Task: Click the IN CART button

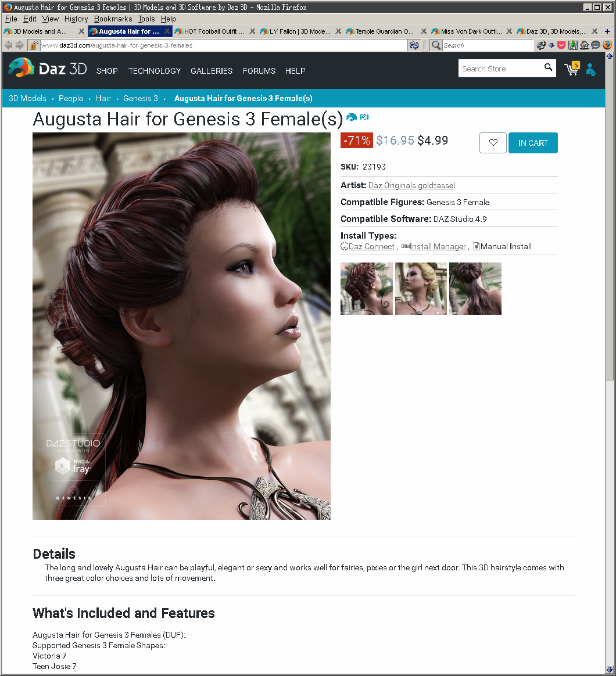Action: click(533, 143)
